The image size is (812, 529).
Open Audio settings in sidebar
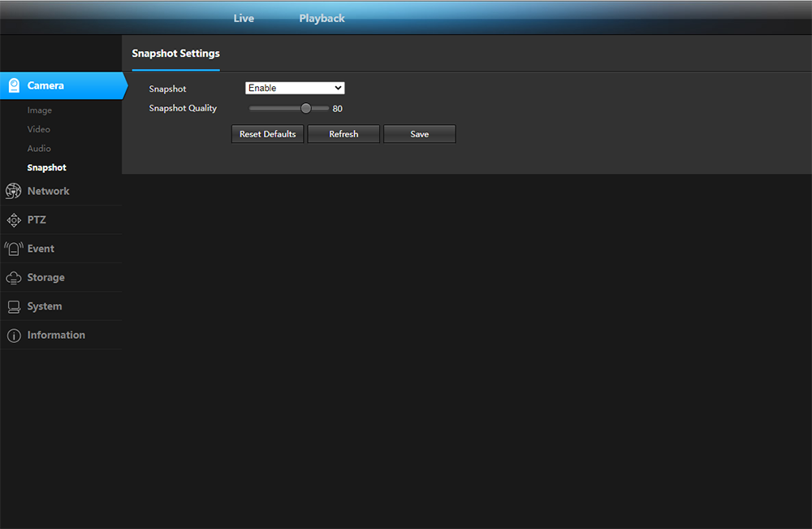pyautogui.click(x=39, y=149)
